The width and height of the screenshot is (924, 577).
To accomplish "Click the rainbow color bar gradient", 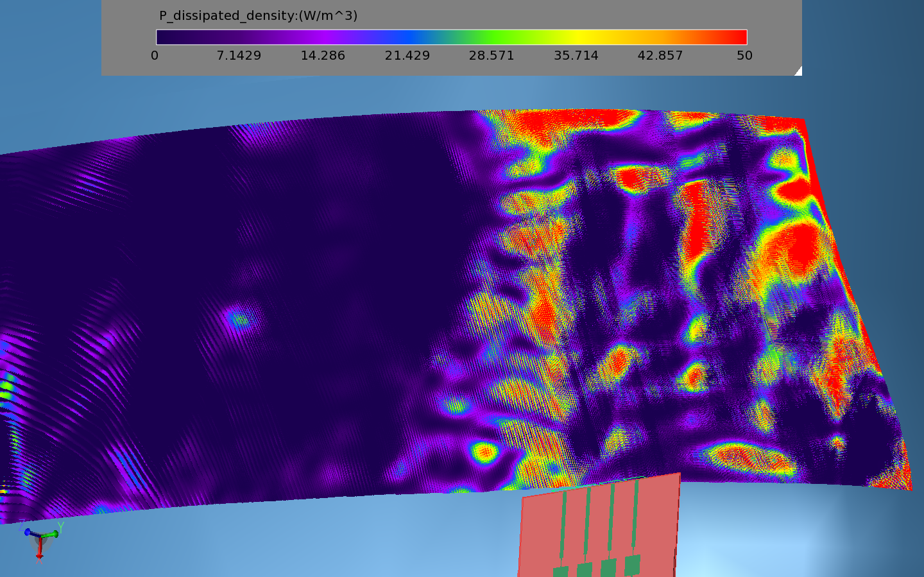I will [452, 37].
